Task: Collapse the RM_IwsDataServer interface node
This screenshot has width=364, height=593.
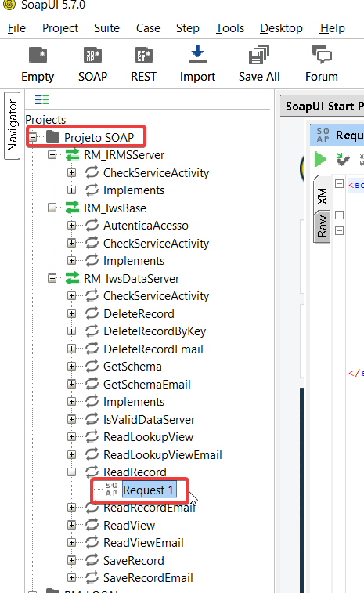Action: [52, 278]
